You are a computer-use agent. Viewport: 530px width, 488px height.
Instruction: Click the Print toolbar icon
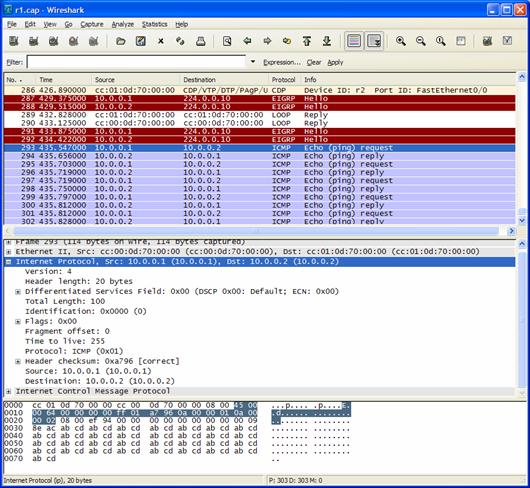click(201, 41)
